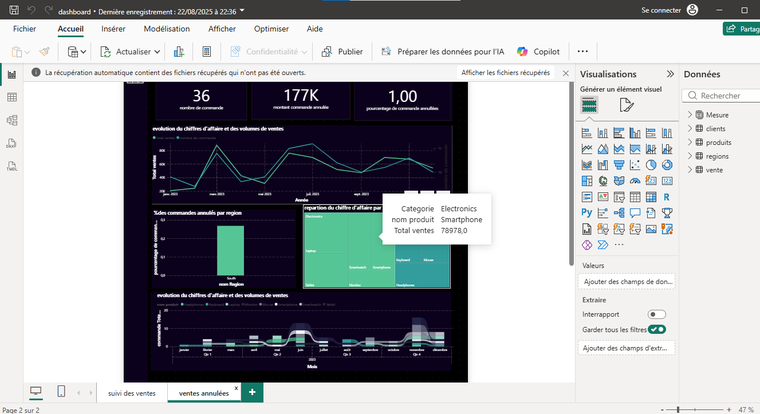Open the Report view in left sidebar

point(12,74)
